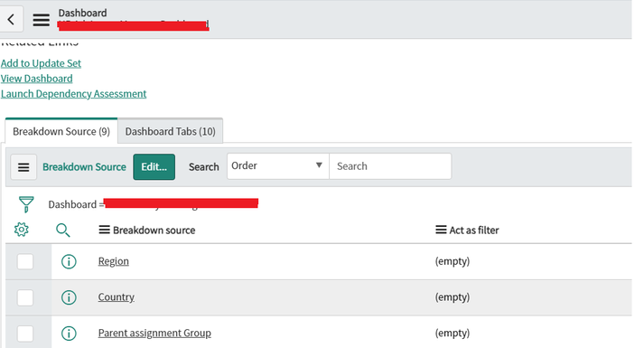Screen dimensions: 644x348
Task: Open the Country breakdown source
Action: click(117, 297)
